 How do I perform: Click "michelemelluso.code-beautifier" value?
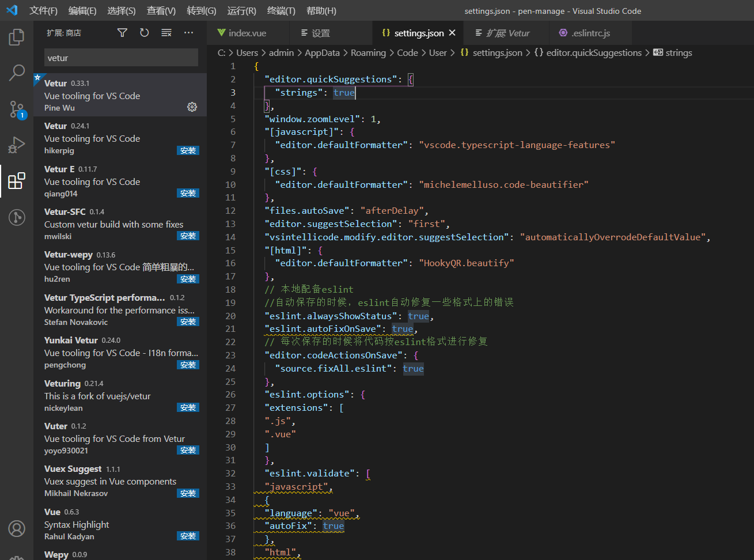pos(503,184)
